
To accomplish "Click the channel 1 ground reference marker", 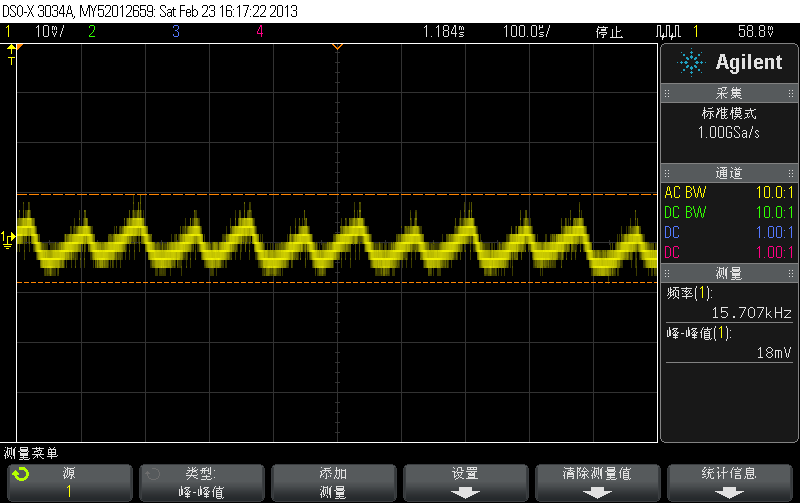I will tap(8, 240).
